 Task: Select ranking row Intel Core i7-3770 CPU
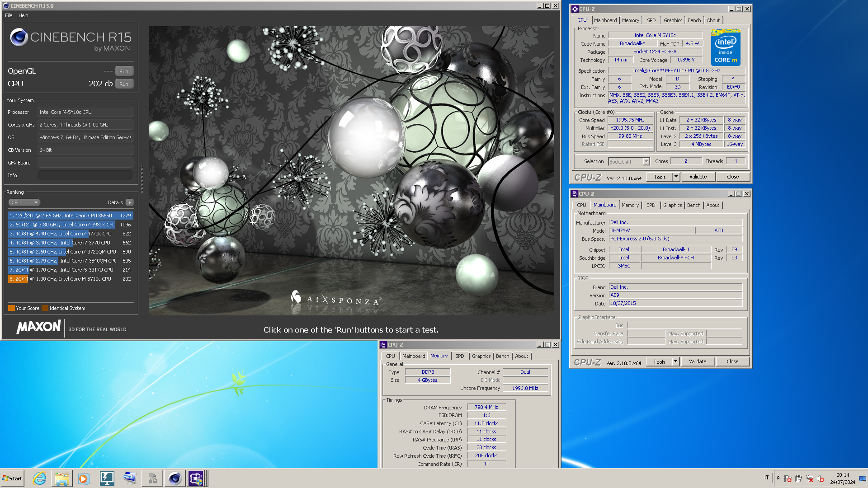point(71,243)
